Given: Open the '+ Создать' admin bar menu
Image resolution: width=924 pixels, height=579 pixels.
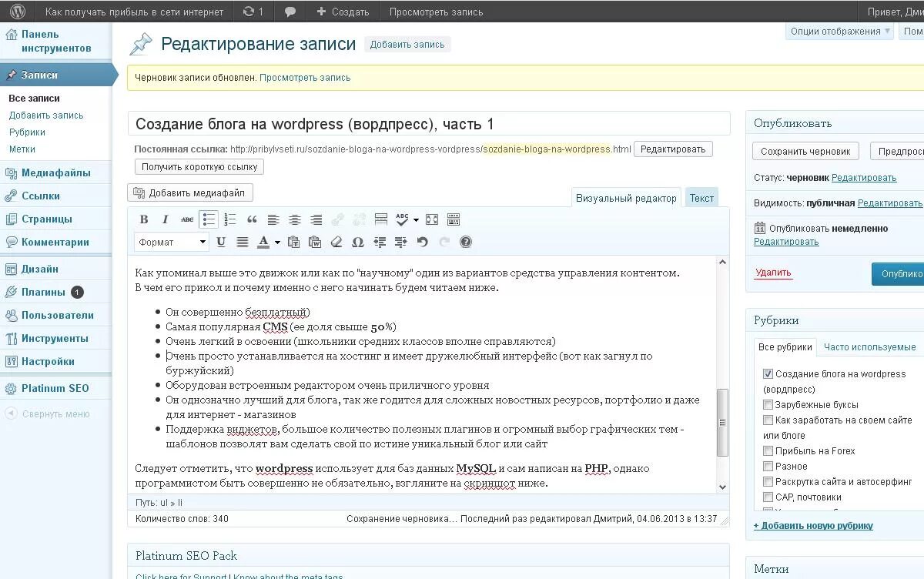Looking at the screenshot, I should 343,12.
